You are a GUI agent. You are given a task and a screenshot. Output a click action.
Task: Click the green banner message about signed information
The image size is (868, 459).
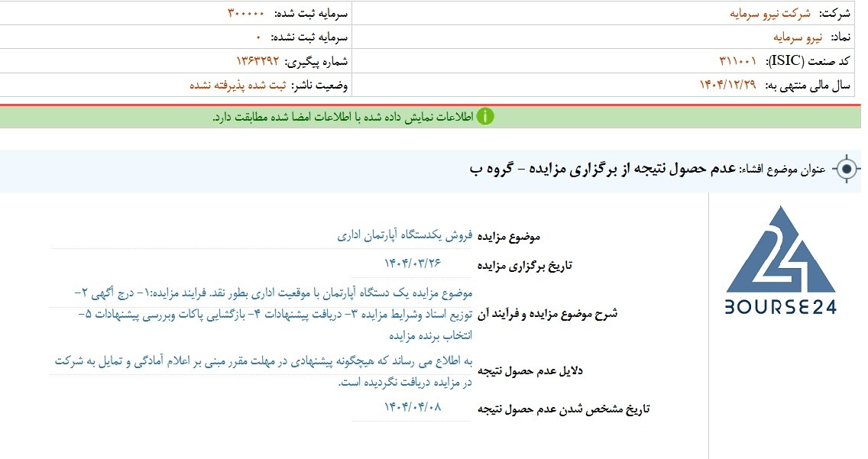coord(343,118)
